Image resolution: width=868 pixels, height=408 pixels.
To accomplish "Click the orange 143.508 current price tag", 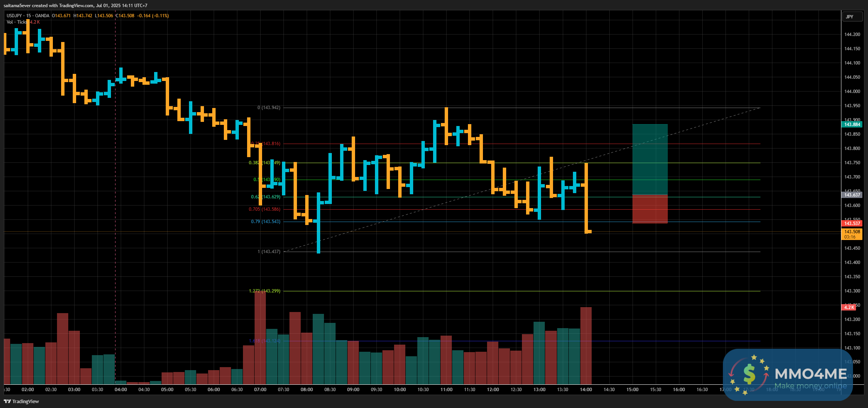I will click(852, 232).
